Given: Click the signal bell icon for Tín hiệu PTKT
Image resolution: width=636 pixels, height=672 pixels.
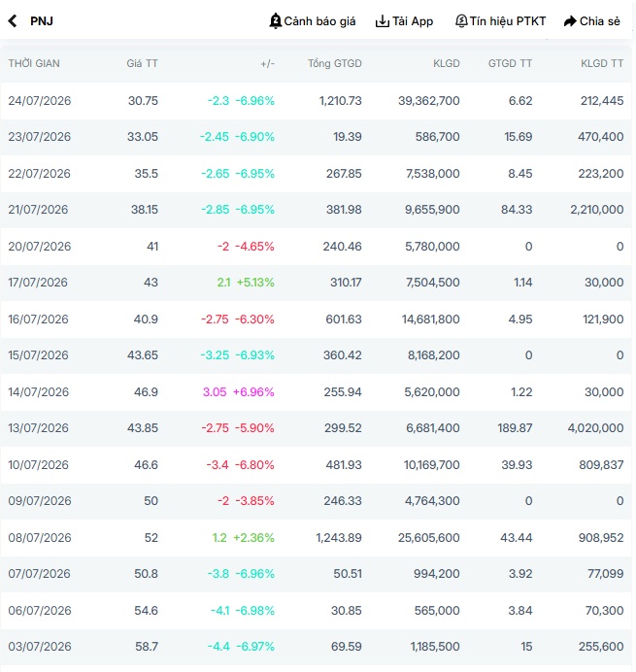Looking at the screenshot, I should pyautogui.click(x=461, y=21).
